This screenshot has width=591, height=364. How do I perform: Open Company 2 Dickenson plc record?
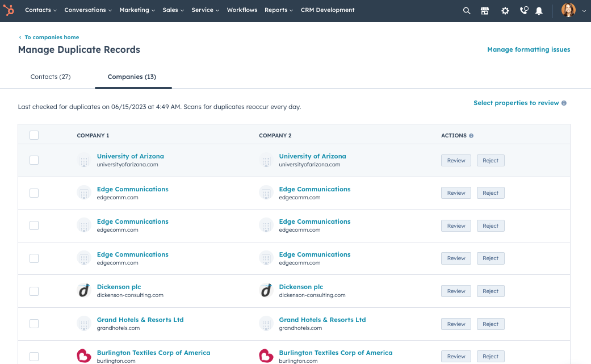(301, 287)
